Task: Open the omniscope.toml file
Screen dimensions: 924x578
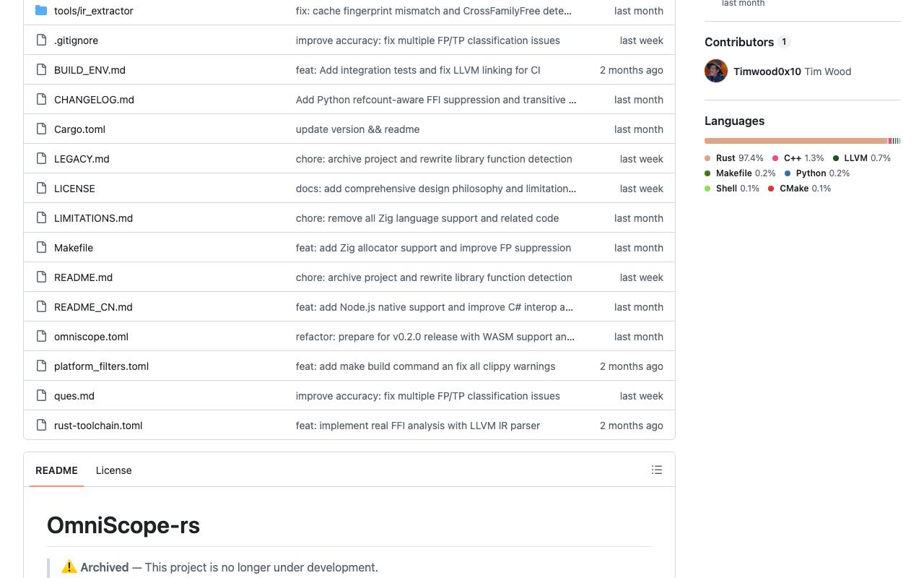Action: tap(91, 337)
